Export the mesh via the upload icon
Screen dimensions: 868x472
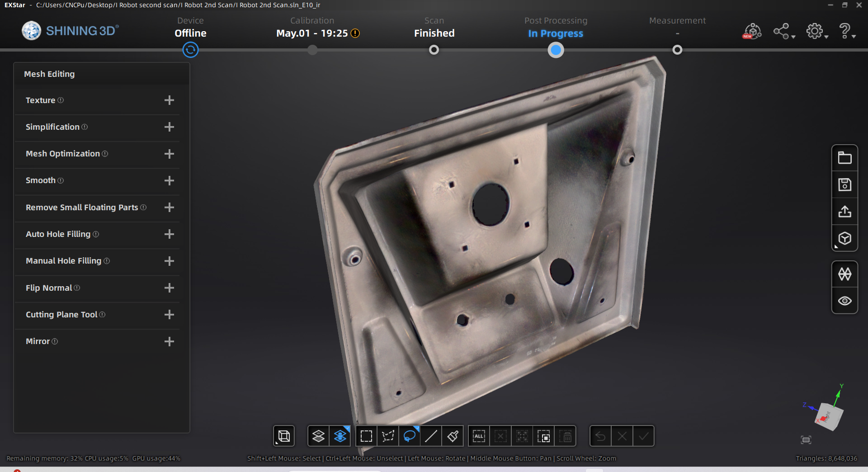pos(844,211)
